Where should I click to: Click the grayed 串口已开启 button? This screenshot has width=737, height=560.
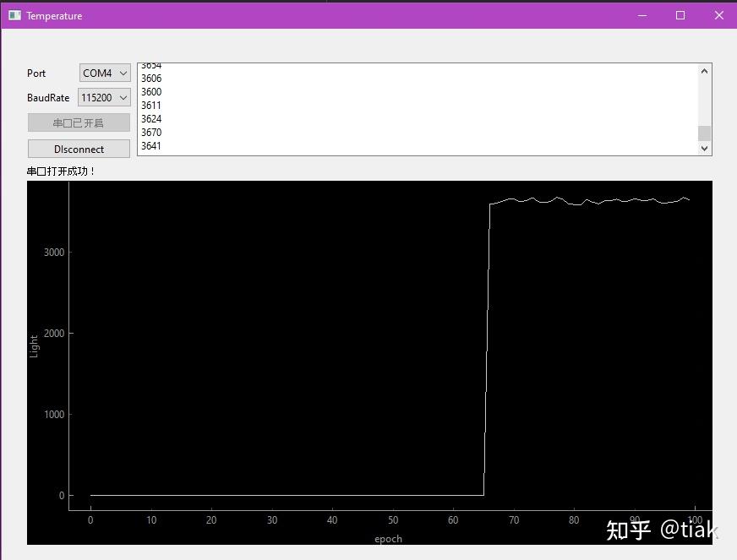[78, 122]
